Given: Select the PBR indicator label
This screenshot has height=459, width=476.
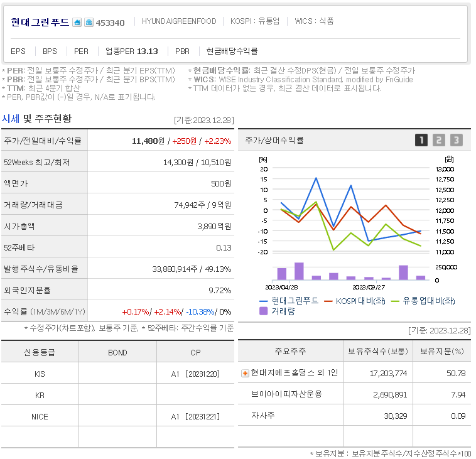Looking at the screenshot, I should [183, 51].
